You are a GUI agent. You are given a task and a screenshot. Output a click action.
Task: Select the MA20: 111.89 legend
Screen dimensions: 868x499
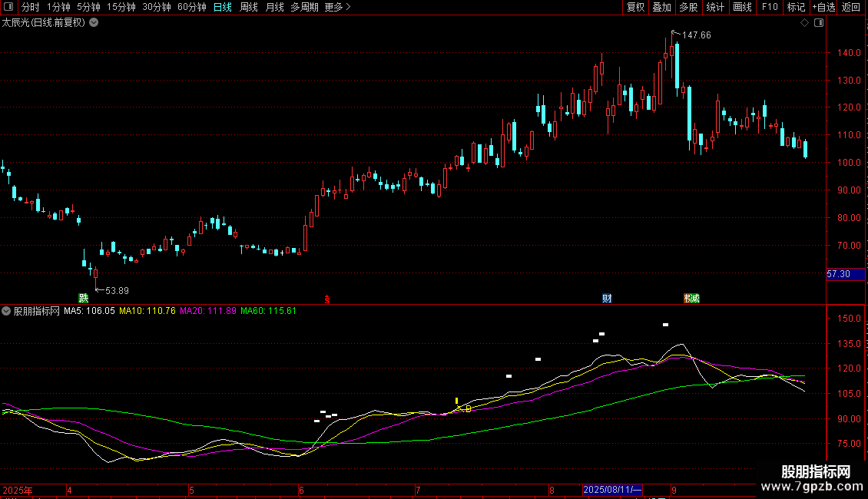tap(208, 311)
